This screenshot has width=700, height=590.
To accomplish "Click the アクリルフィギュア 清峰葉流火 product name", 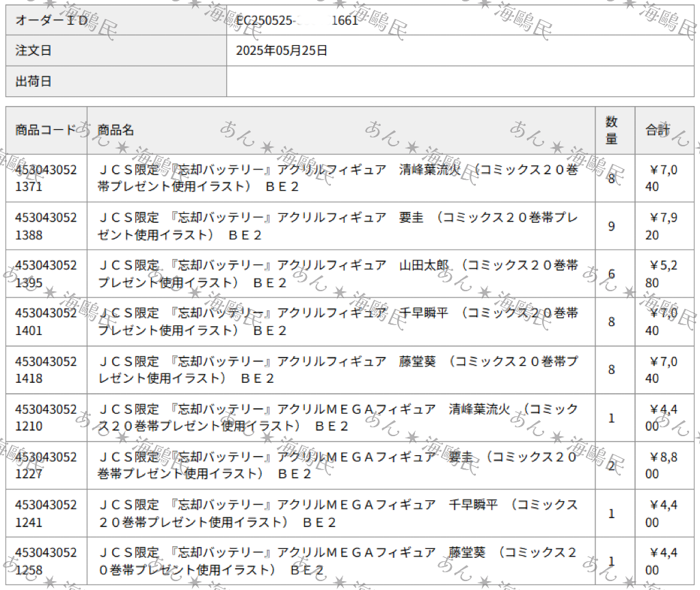I will click(338, 178).
